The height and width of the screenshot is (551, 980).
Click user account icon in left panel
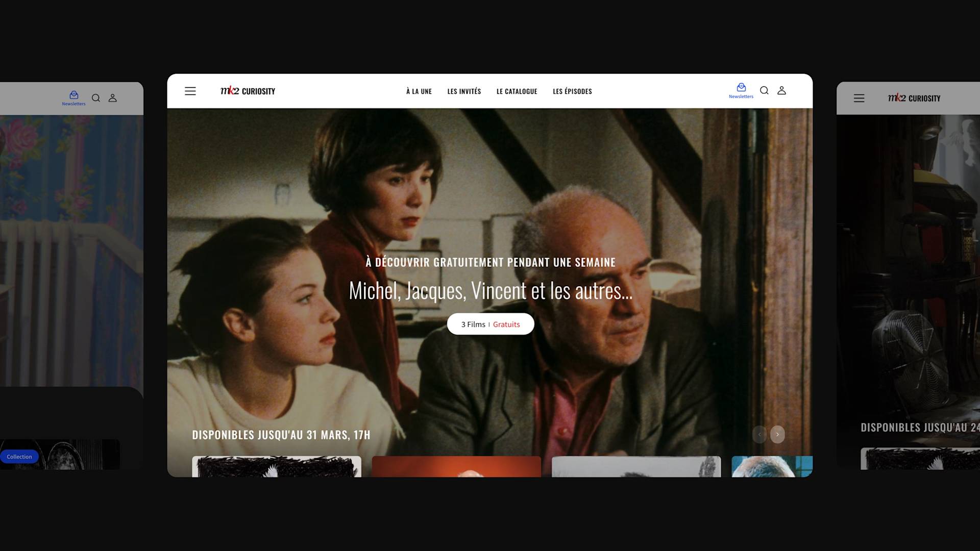(x=112, y=98)
